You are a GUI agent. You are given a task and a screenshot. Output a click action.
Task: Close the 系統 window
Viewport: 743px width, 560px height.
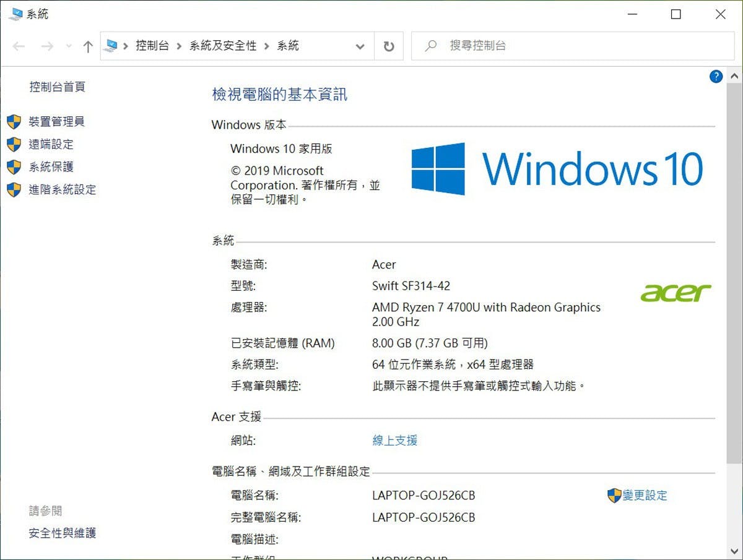pyautogui.click(x=721, y=14)
